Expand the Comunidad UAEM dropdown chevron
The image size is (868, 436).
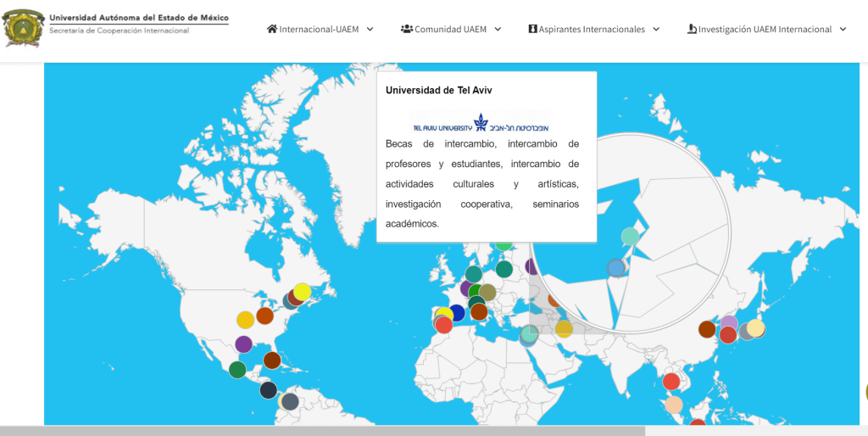point(498,29)
